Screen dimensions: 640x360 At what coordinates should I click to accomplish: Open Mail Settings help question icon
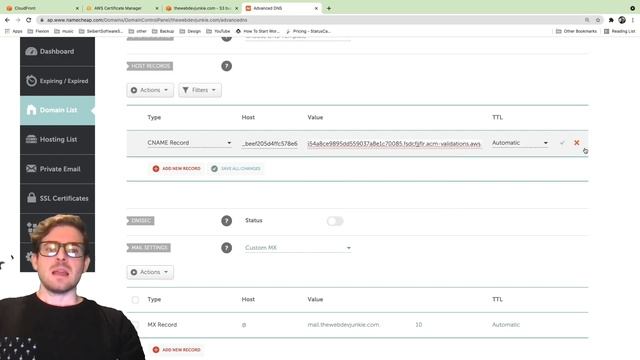pos(227,248)
